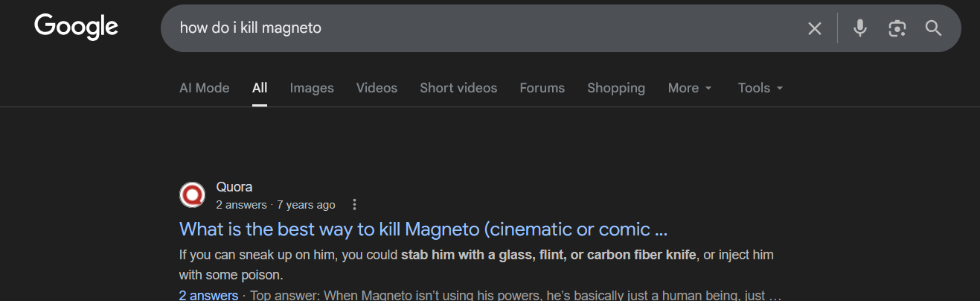Image resolution: width=980 pixels, height=301 pixels.
Task: Click the Google logo to go home
Action: pos(76,28)
